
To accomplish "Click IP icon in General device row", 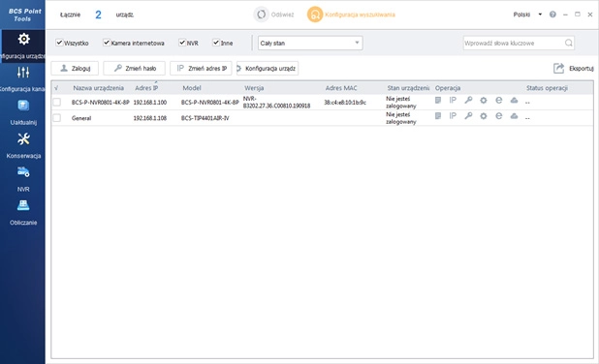I will 453,116.
